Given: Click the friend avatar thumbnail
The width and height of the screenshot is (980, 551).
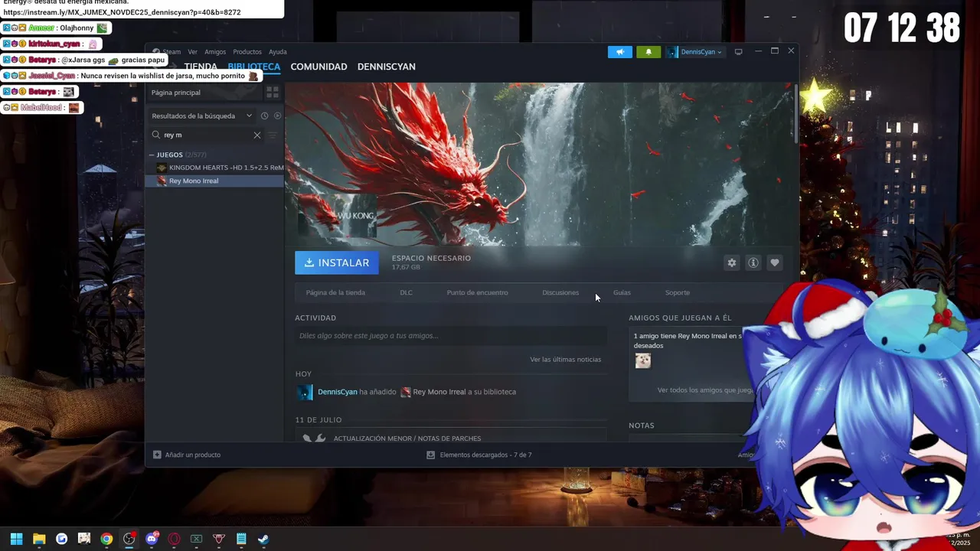Looking at the screenshot, I should (643, 360).
